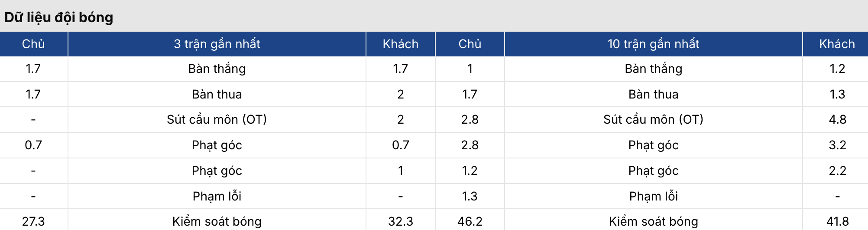Select the "10 trận gần nhất" column header

click(x=654, y=44)
